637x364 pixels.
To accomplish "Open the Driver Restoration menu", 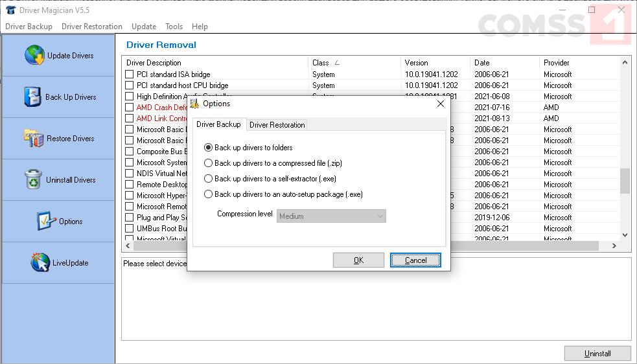I will pos(92,27).
